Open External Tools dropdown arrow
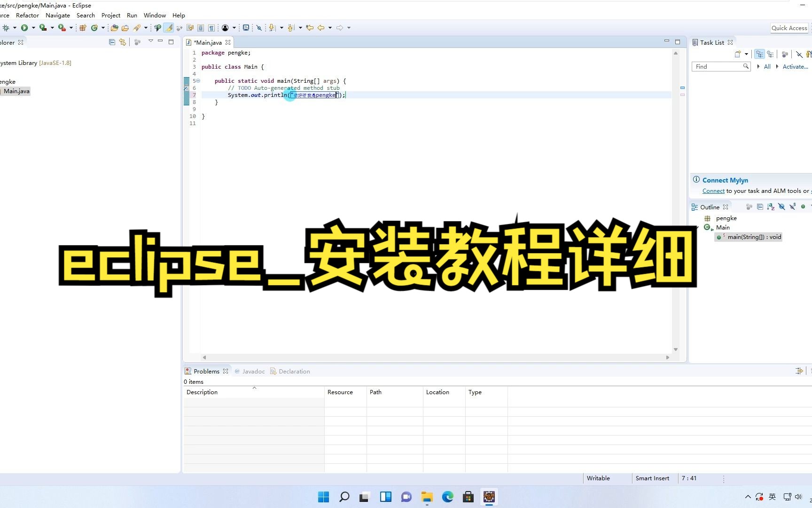Screen dimensions: 812x508 click(x=71, y=28)
